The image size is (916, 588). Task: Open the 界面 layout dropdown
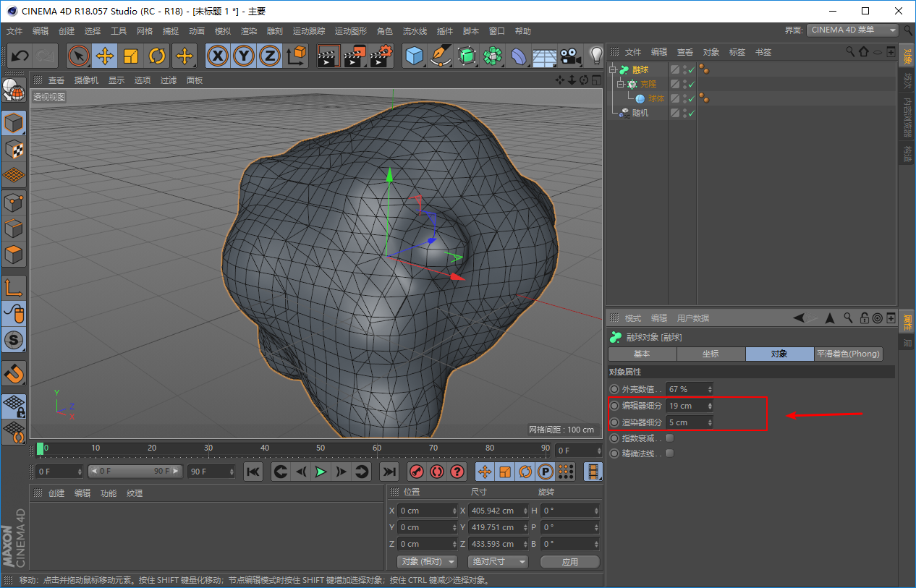click(853, 30)
